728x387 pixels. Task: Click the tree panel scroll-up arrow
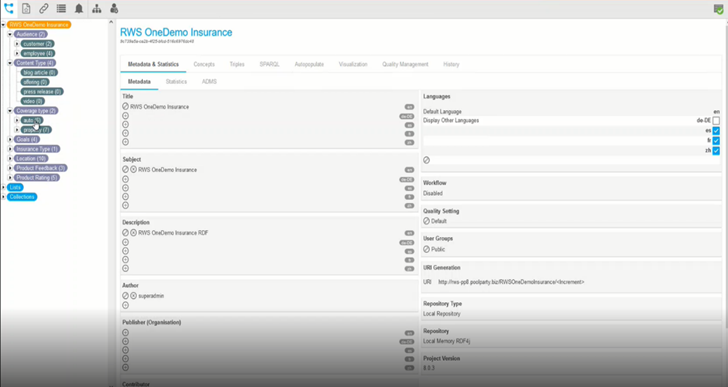tap(111, 22)
